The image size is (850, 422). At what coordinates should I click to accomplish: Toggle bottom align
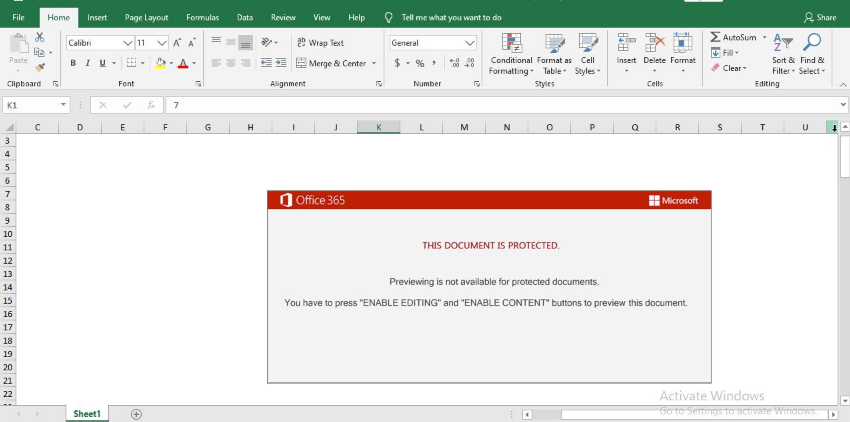point(246,42)
